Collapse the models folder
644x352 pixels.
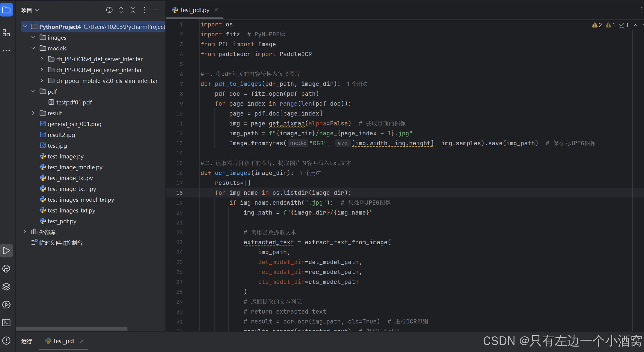33,48
